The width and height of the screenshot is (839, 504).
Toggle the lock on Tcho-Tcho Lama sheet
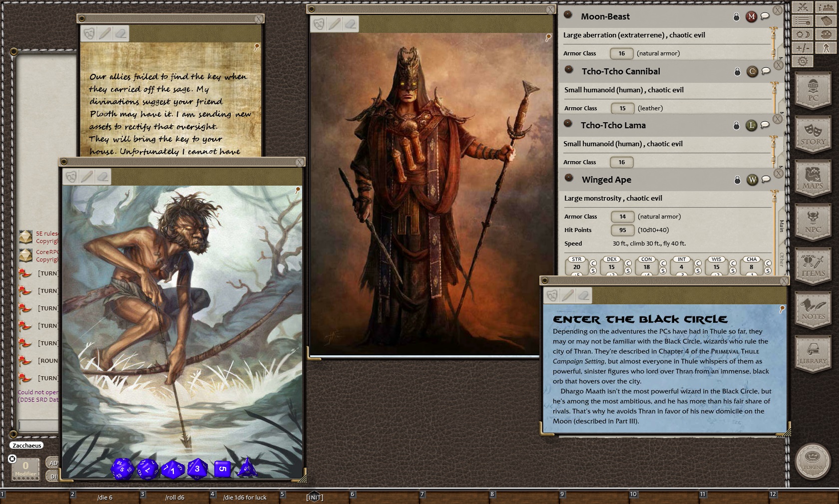(736, 126)
